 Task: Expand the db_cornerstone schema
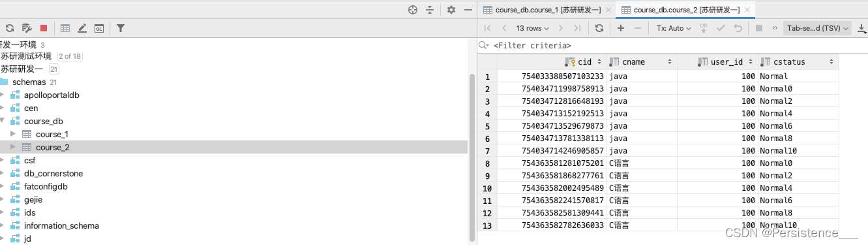coord(3,174)
